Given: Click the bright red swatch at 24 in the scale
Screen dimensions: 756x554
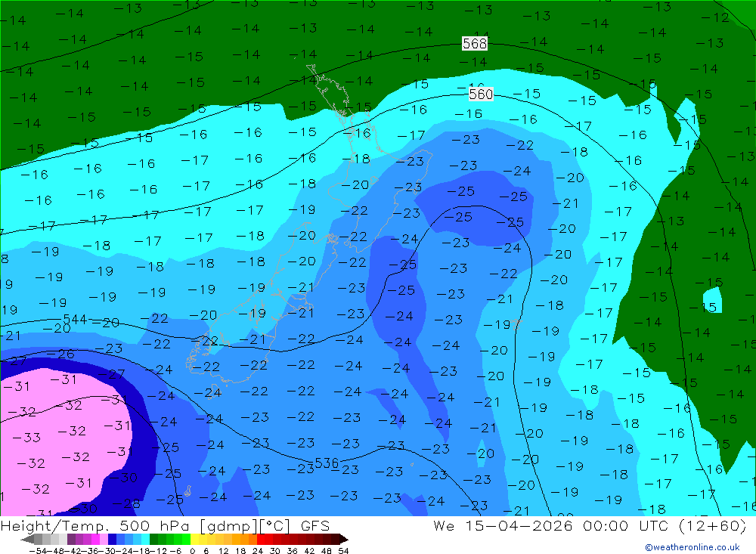Looking at the screenshot, I should pos(261,540).
